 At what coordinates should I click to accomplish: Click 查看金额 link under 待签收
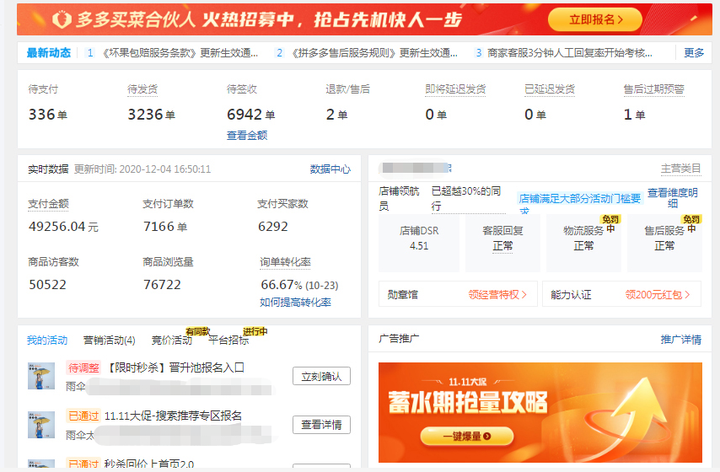tap(247, 135)
